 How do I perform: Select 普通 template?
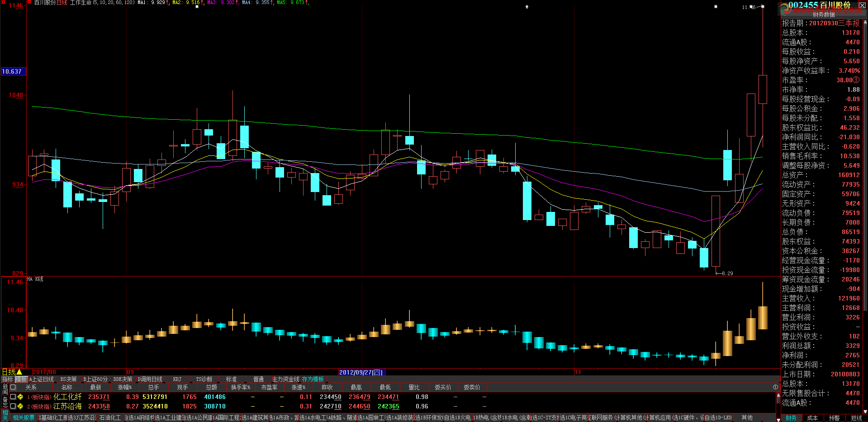point(258,380)
